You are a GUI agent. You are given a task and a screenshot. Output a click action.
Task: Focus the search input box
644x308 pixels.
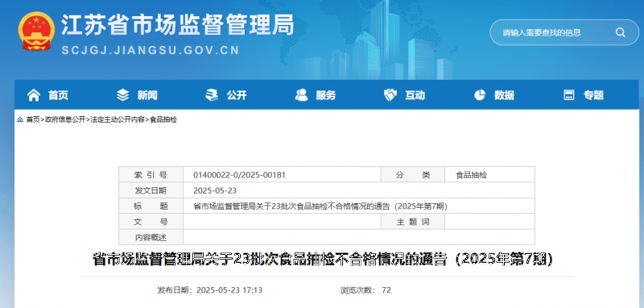[564, 32]
